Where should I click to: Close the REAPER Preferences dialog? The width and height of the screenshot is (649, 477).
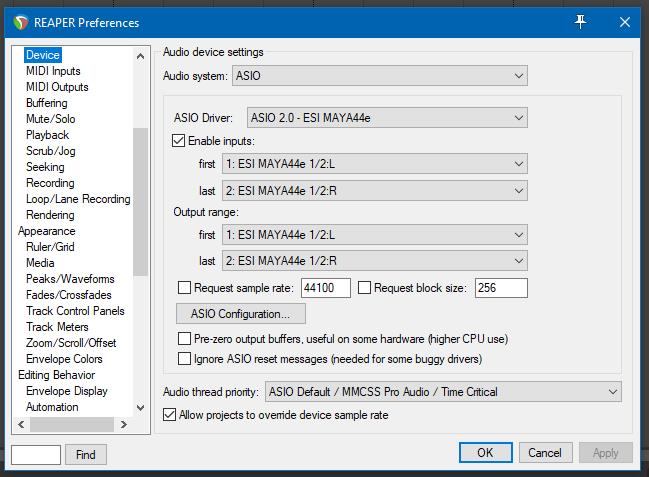click(x=625, y=22)
